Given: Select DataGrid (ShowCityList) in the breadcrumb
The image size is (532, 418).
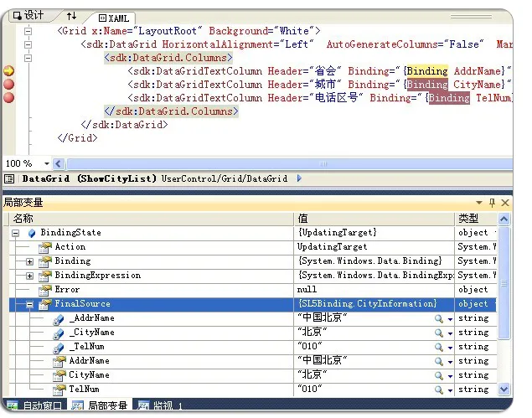Looking at the screenshot, I should [90, 178].
